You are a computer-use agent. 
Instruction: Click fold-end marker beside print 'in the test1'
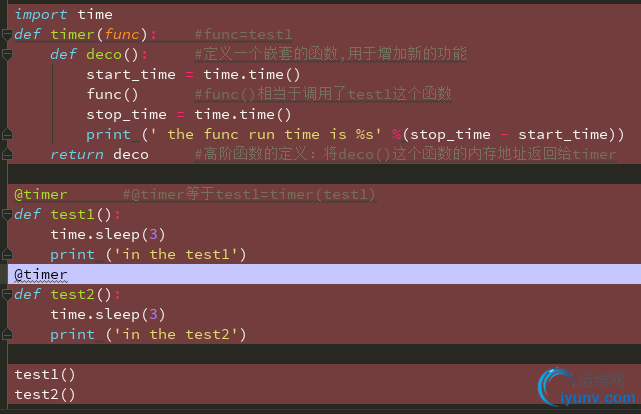(x=5, y=255)
